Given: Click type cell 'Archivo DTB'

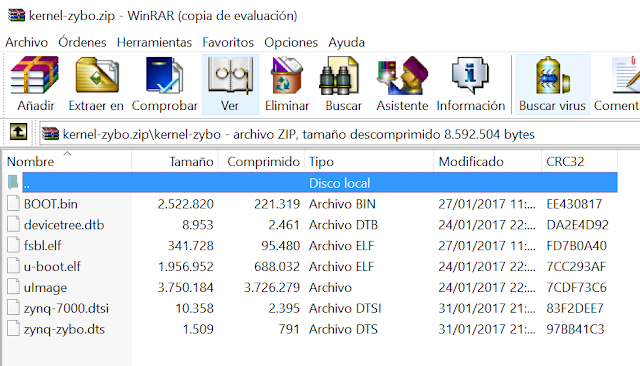Looking at the screenshot, I should 343,224.
